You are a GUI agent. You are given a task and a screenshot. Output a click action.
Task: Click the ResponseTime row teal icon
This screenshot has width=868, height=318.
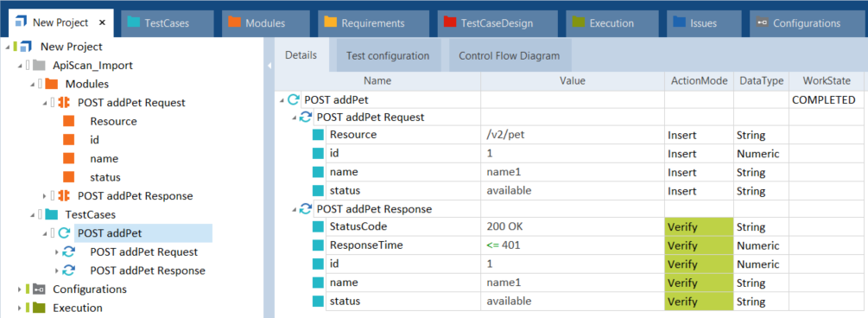click(318, 245)
